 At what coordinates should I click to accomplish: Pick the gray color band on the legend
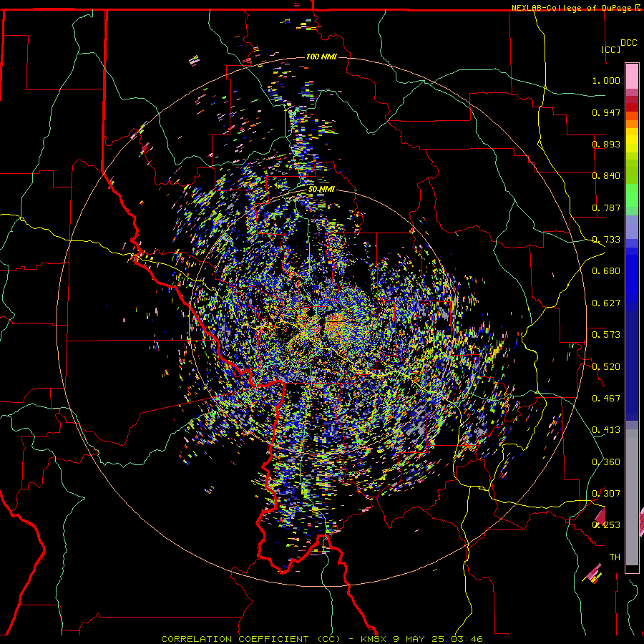click(632, 497)
